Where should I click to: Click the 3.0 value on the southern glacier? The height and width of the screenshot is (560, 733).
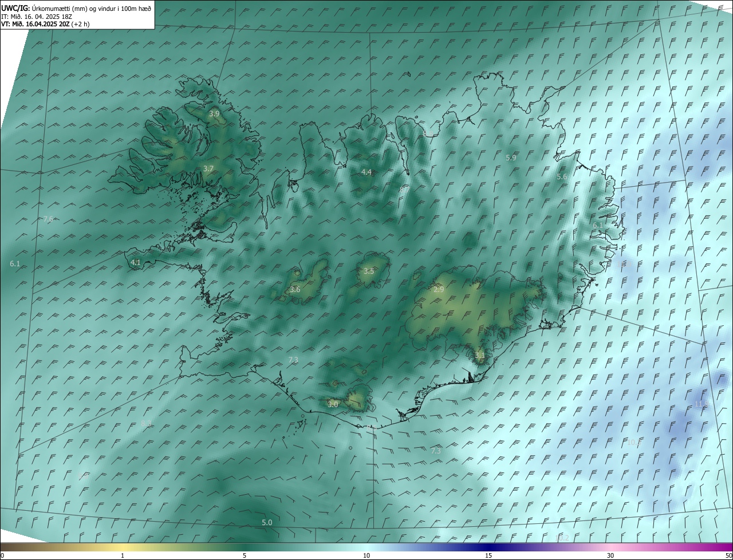(x=333, y=404)
